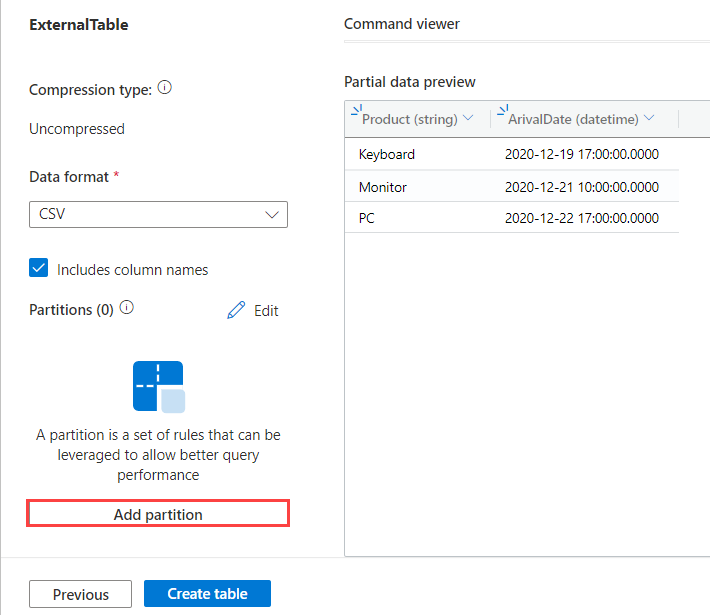Click the 2020-12-19 17:00:00 date cell
Image resolution: width=710 pixels, height=615 pixels.
click(x=582, y=154)
